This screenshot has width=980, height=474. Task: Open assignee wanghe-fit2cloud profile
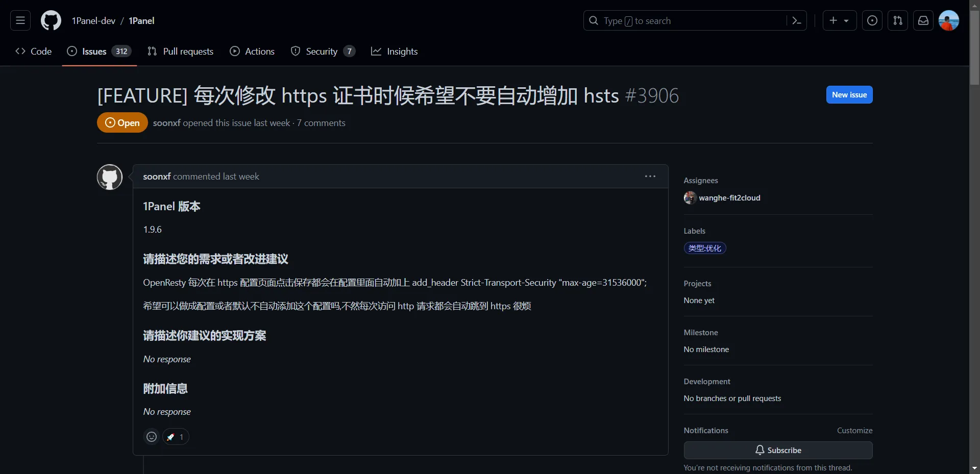click(x=729, y=198)
